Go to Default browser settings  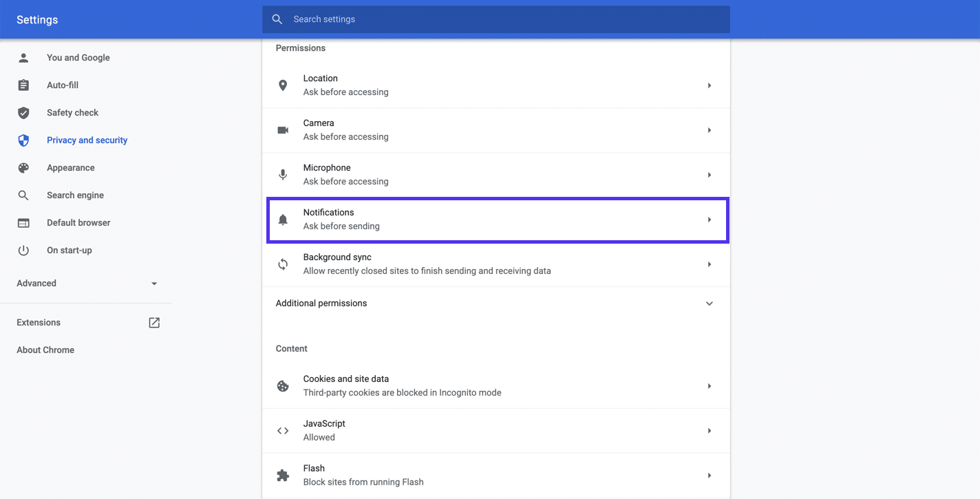click(78, 222)
